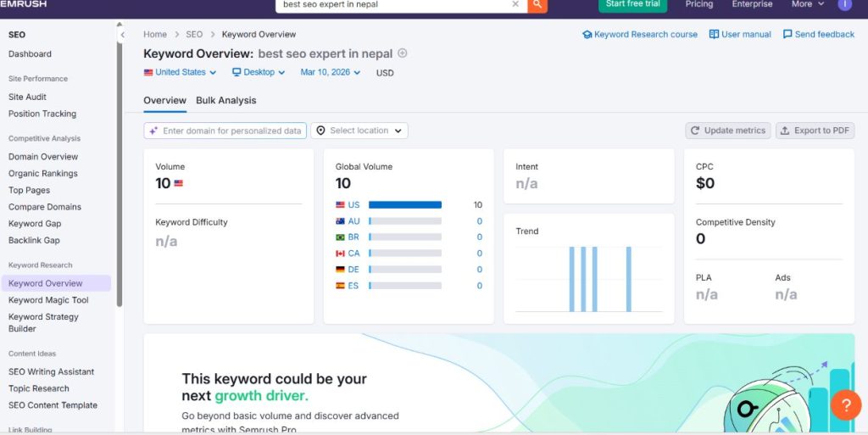Viewport: 868px width, 435px height.
Task: Click graduation cap icon for Keyword Research course
Action: [x=587, y=34]
